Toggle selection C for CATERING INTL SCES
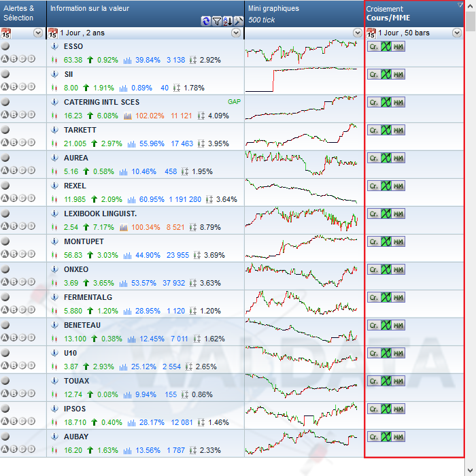 pyautogui.click(x=22, y=115)
